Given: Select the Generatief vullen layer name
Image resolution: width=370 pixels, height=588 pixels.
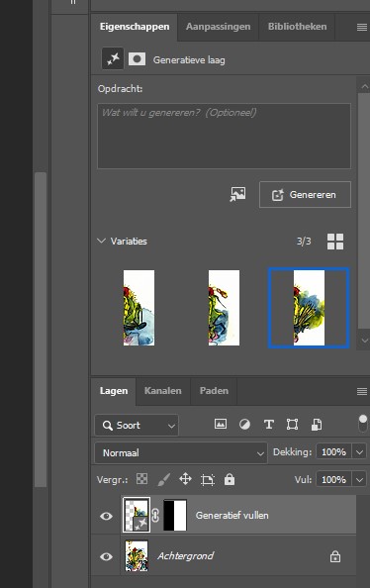Looking at the screenshot, I should click(x=232, y=516).
